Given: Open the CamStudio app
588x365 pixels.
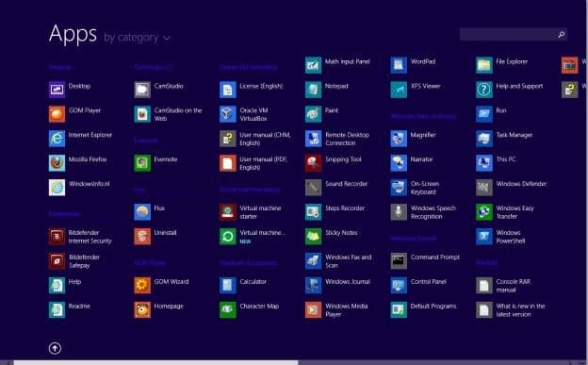Looking at the screenshot, I should [x=159, y=90].
